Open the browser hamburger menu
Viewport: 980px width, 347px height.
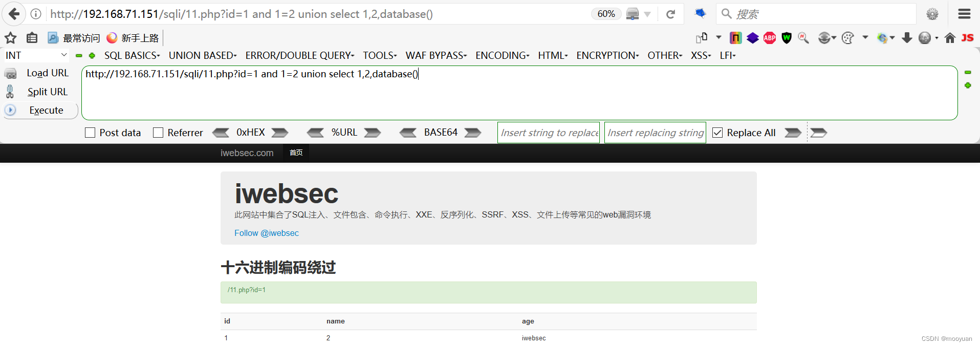click(x=964, y=14)
